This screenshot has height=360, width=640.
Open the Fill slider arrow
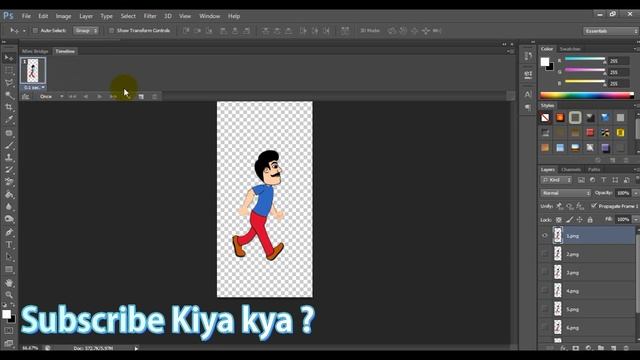coord(636,220)
